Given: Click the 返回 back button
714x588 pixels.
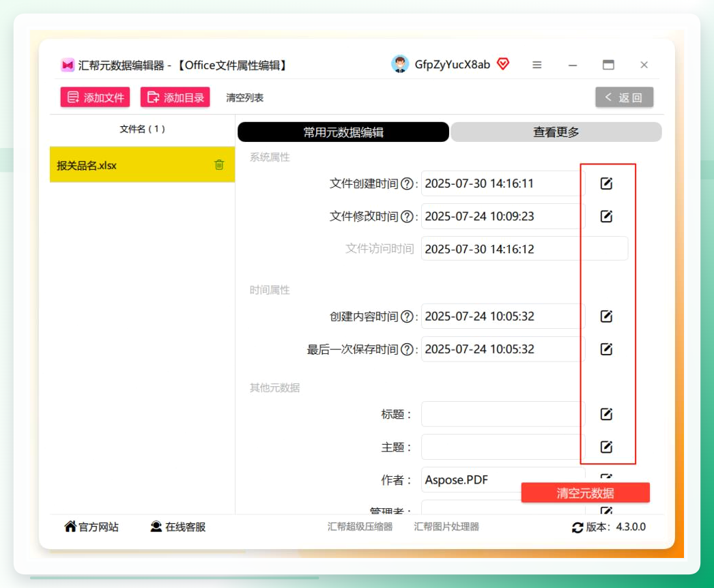Looking at the screenshot, I should coord(625,98).
